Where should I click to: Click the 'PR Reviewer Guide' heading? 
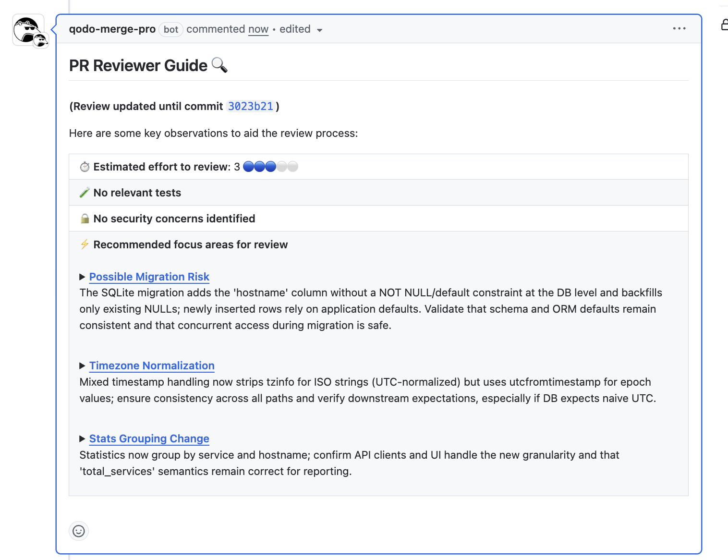pyautogui.click(x=138, y=65)
